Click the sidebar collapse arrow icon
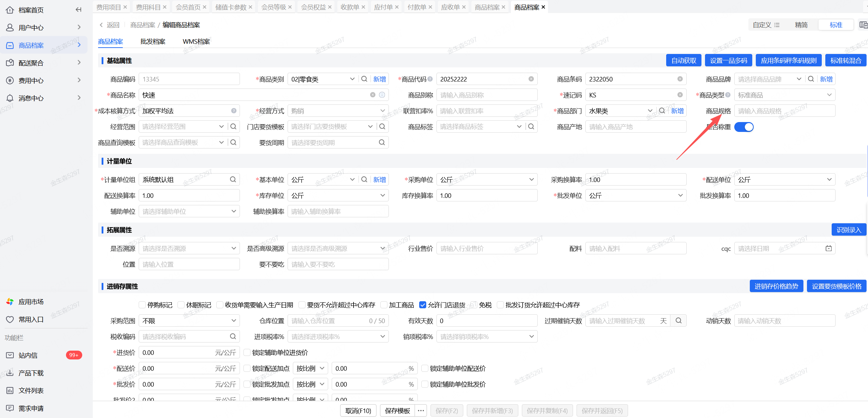868x418 pixels. pyautogui.click(x=78, y=10)
